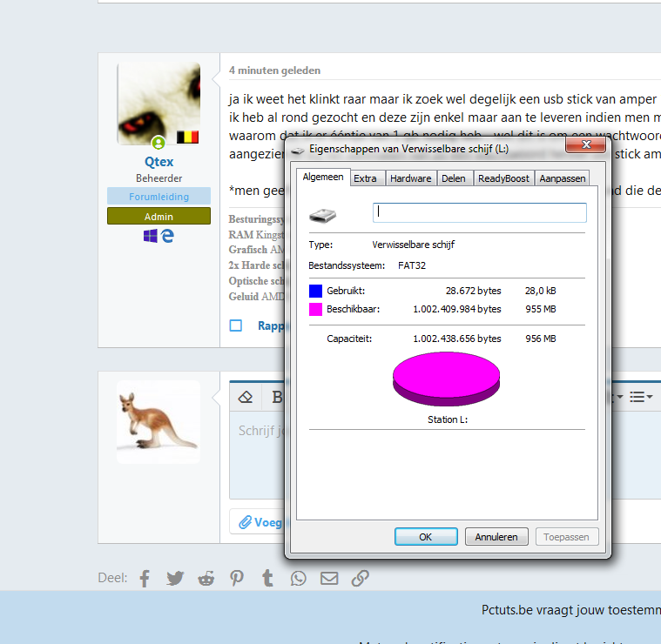This screenshot has height=644, width=661.
Task: Click the Edge browser icon under Qtex
Action: [167, 236]
